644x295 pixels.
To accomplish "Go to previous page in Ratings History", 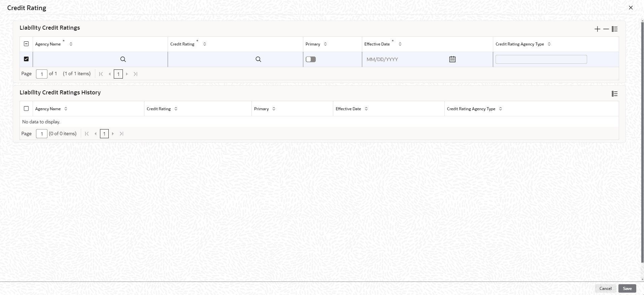I will (x=96, y=134).
